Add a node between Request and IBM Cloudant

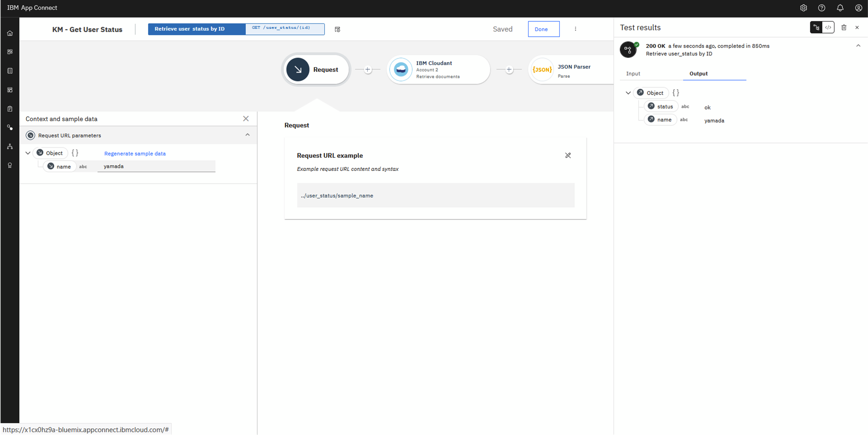tap(368, 70)
